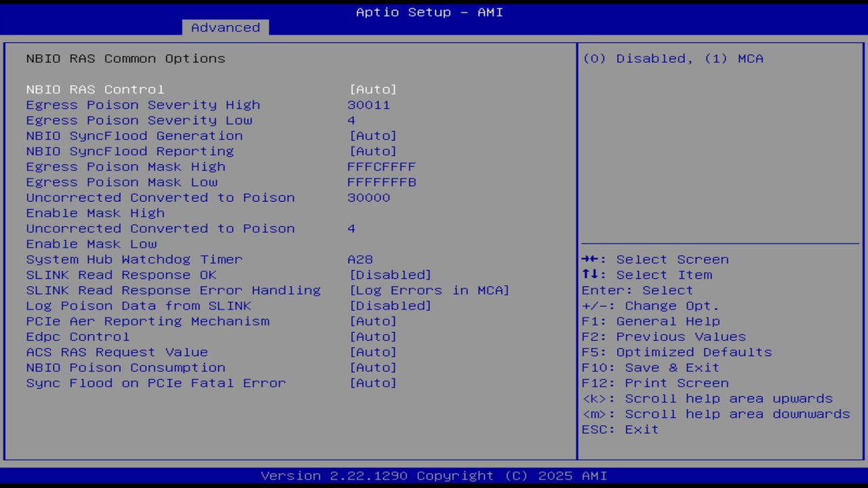Select System Hub Watchdog Timer label
Screen dimensions: 868x488
click(x=134, y=260)
